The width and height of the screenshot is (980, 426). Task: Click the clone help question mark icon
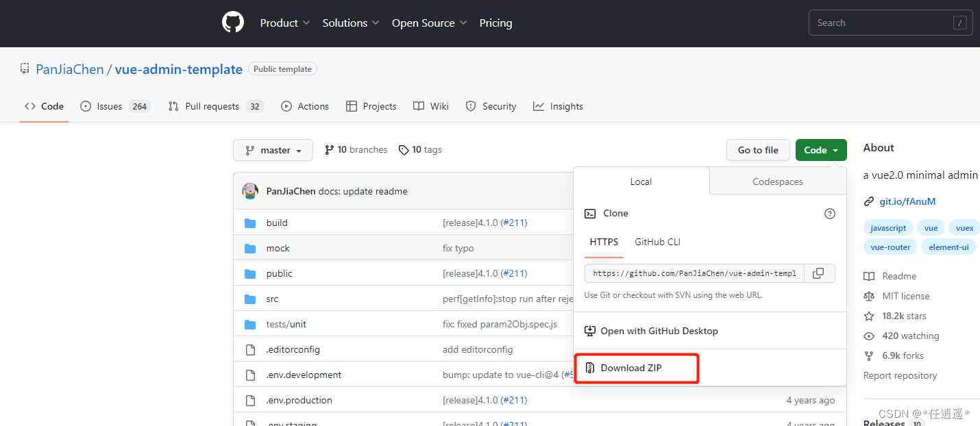[x=830, y=214]
